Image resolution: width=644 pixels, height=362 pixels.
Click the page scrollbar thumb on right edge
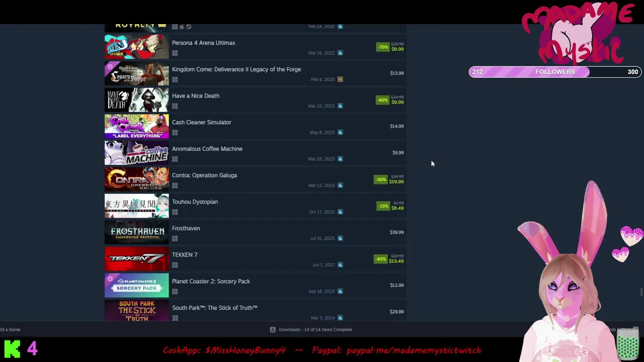[x=641, y=292]
